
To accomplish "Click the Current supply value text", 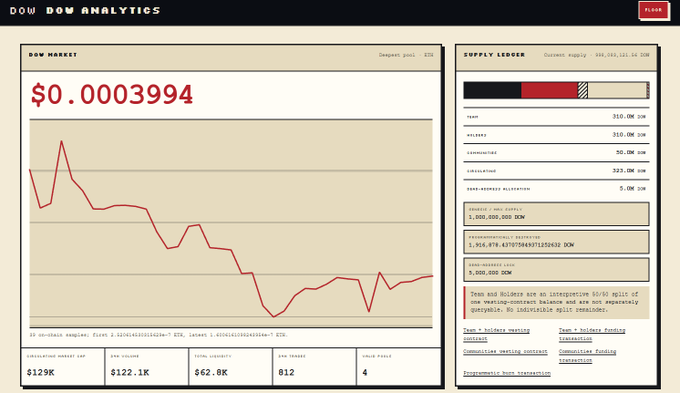I will (x=597, y=55).
